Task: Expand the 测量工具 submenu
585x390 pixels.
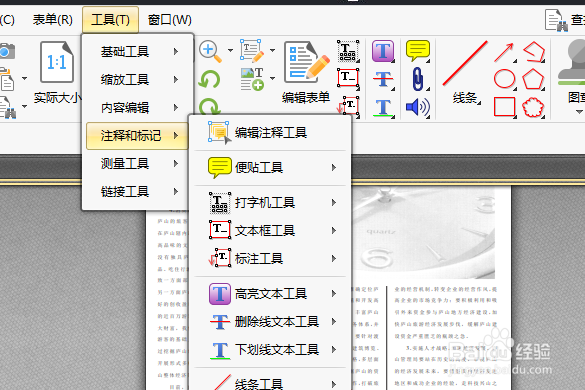Action: pos(137,163)
